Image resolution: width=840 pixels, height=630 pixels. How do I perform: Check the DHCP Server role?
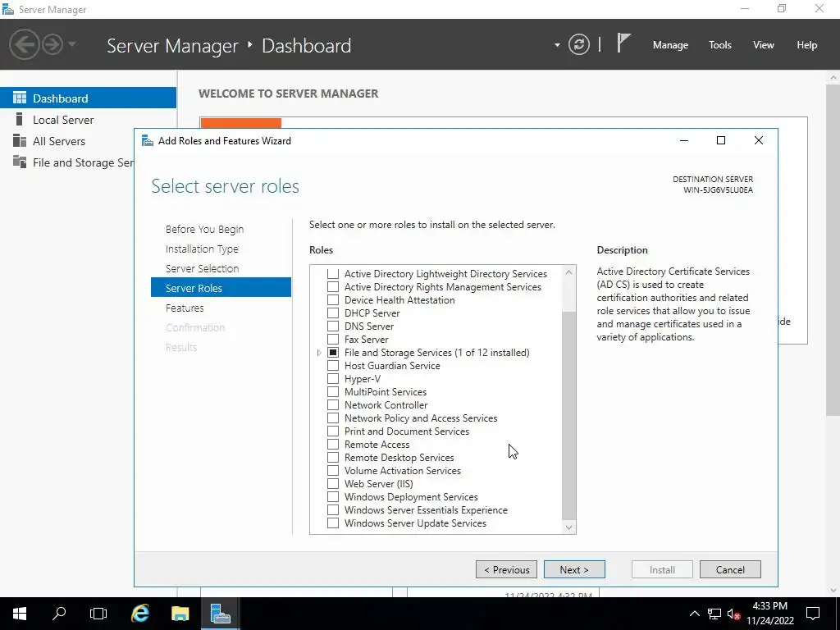click(x=333, y=313)
